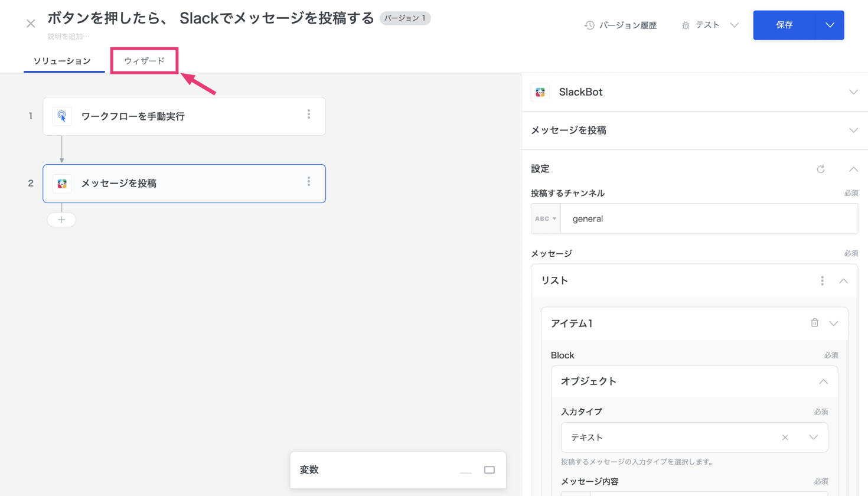Delete アイテム1 with the trash icon

click(814, 323)
